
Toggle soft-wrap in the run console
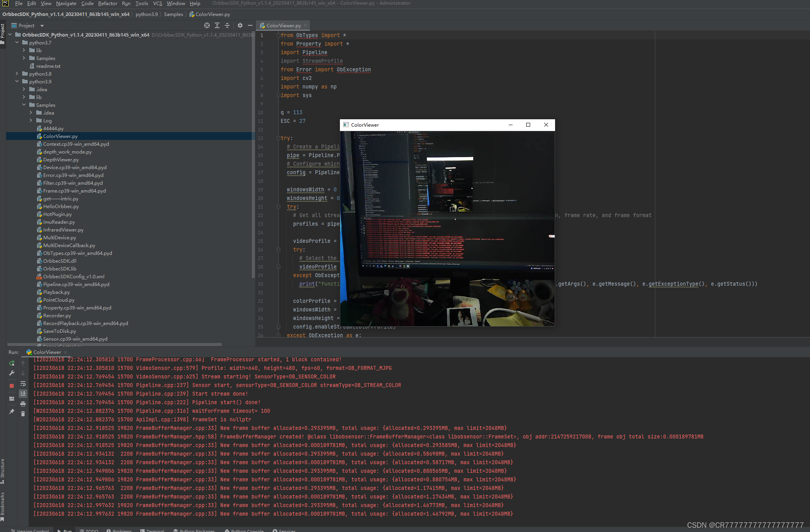coord(23,384)
